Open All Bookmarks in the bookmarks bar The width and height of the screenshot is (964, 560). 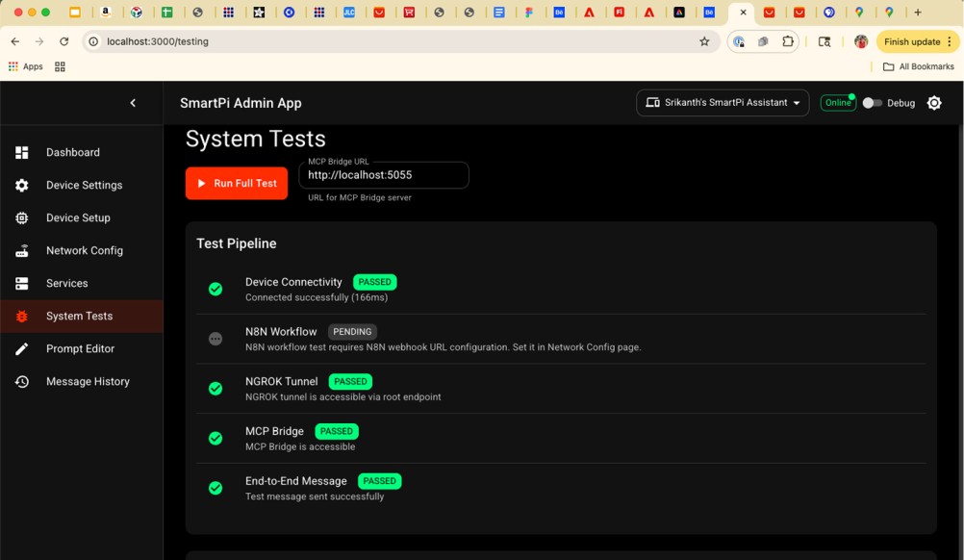[x=918, y=66]
